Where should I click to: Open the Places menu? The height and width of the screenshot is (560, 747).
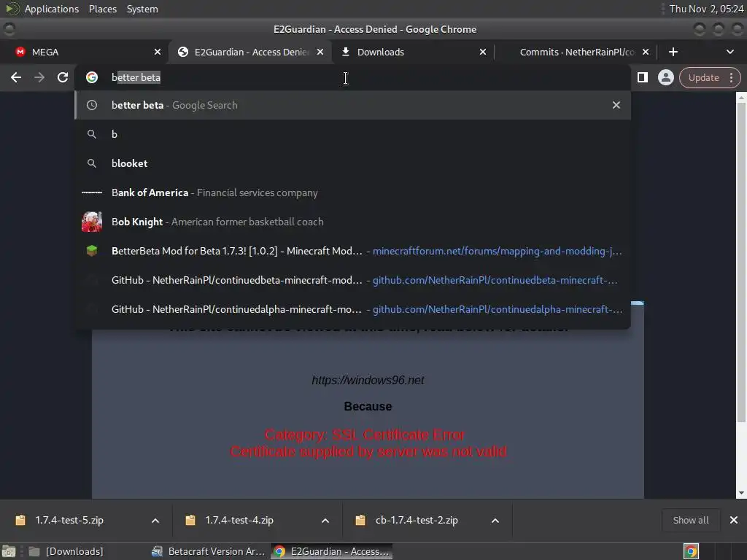102,9
